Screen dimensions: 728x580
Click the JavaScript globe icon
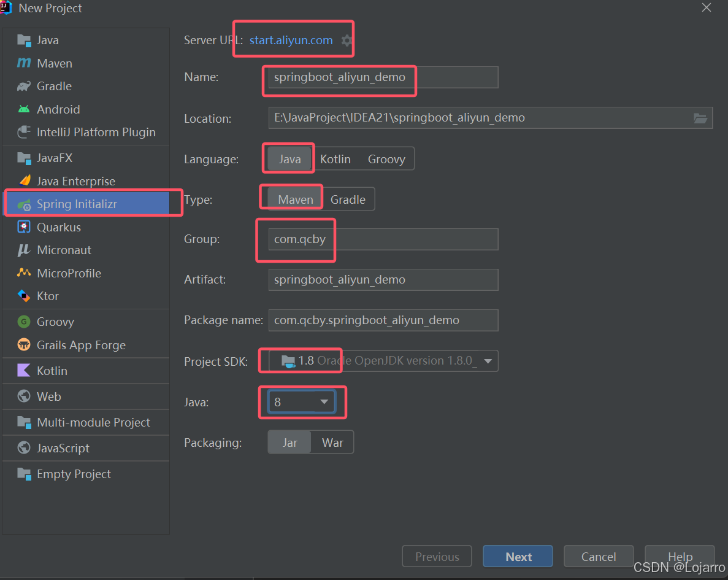click(x=24, y=447)
